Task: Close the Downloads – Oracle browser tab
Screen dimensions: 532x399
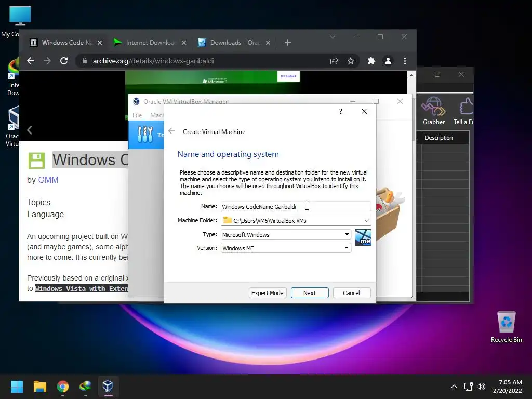Action: tap(268, 43)
